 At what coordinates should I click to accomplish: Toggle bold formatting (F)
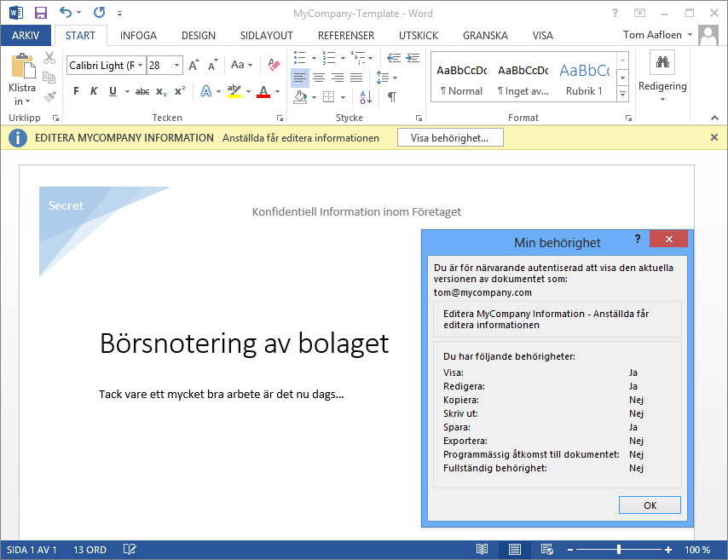pos(76,91)
